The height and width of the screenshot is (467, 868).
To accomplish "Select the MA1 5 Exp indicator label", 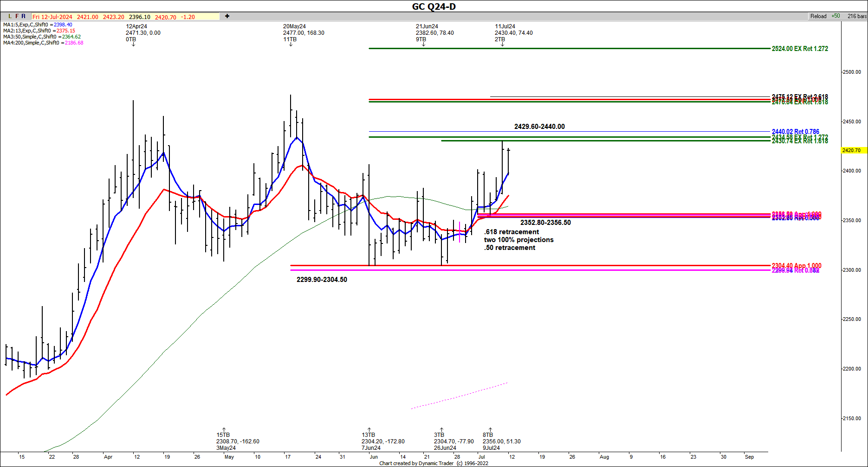I will [x=38, y=25].
